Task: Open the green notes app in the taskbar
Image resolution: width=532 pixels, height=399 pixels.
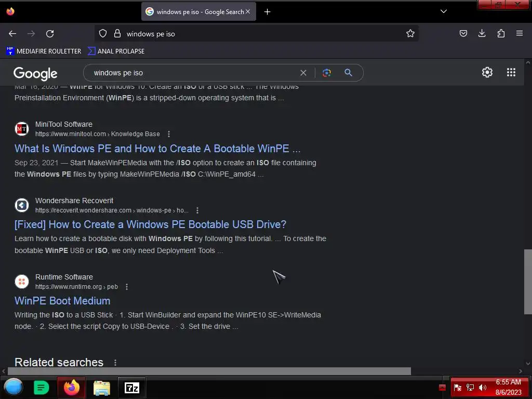Action: [42, 388]
